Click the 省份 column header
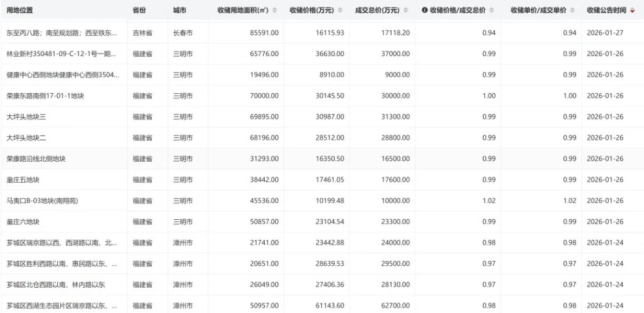The image size is (644, 313). click(x=140, y=11)
